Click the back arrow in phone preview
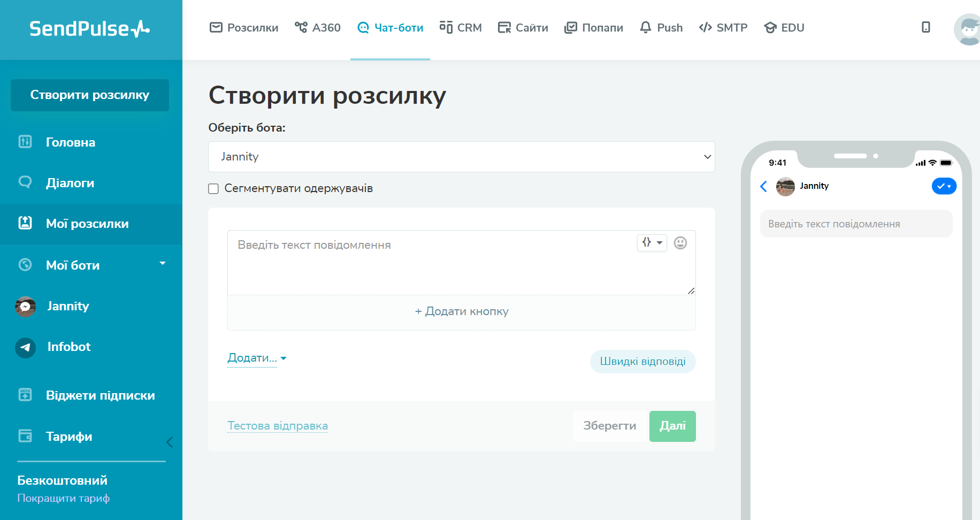980x520 pixels. [x=763, y=186]
